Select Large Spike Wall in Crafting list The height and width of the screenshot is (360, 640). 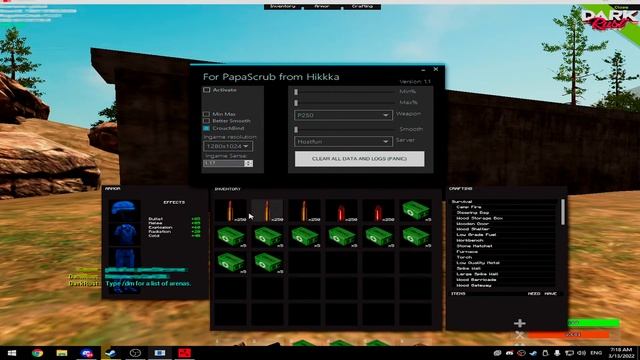tap(477, 274)
